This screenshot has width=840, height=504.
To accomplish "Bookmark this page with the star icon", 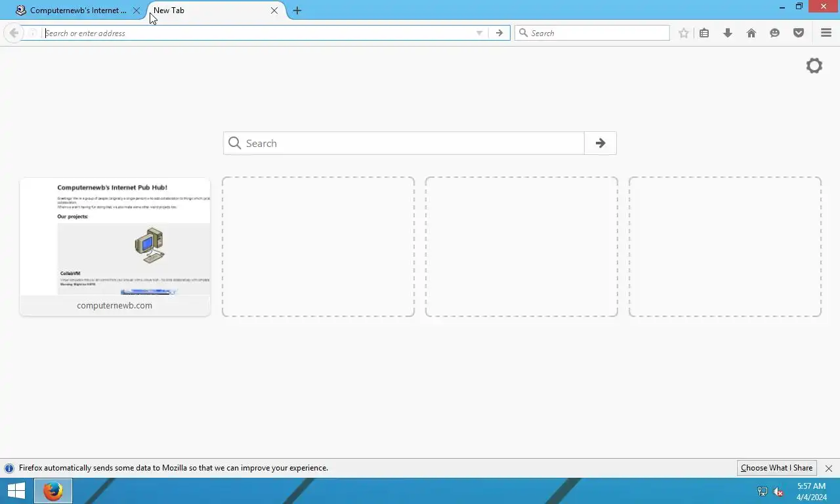I will point(684,33).
